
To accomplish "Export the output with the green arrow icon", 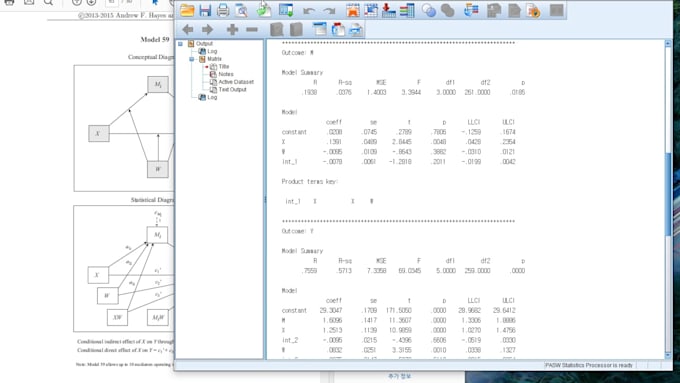I will click(264, 10).
